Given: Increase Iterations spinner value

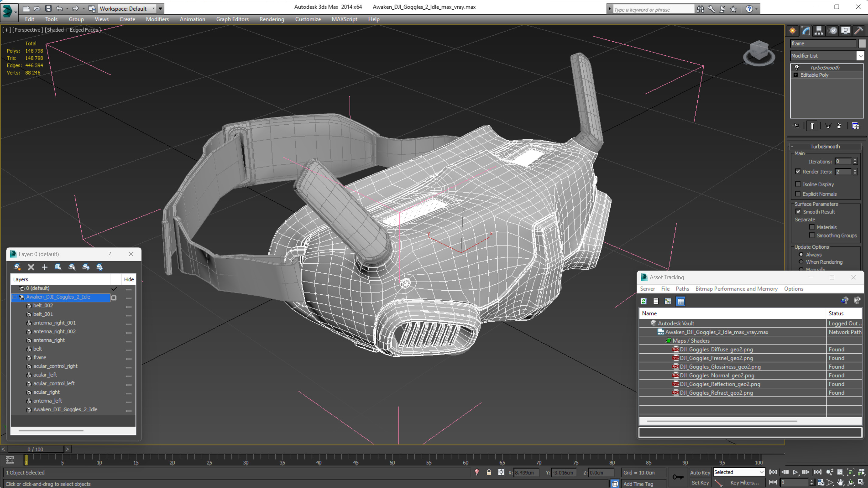Looking at the screenshot, I should (855, 160).
